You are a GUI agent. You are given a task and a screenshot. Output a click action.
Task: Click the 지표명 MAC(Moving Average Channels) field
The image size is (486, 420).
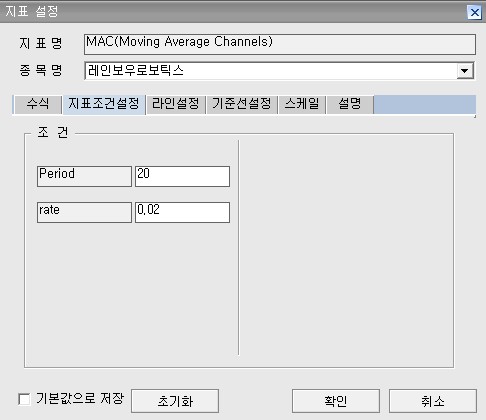coord(280,44)
